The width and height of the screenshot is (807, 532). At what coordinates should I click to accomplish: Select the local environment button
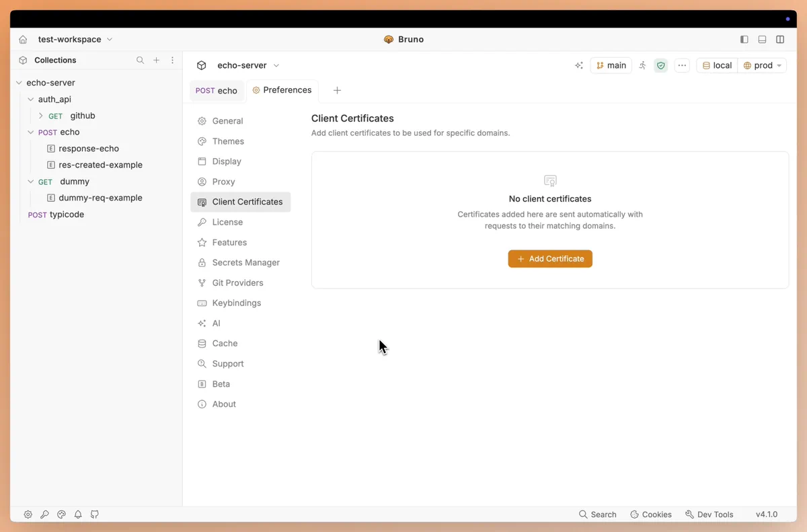point(717,65)
